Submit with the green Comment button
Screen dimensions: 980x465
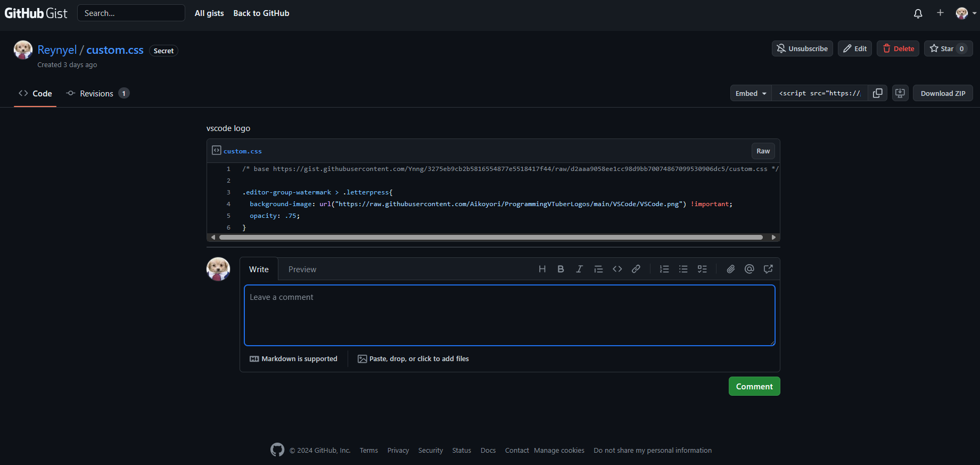click(x=754, y=386)
